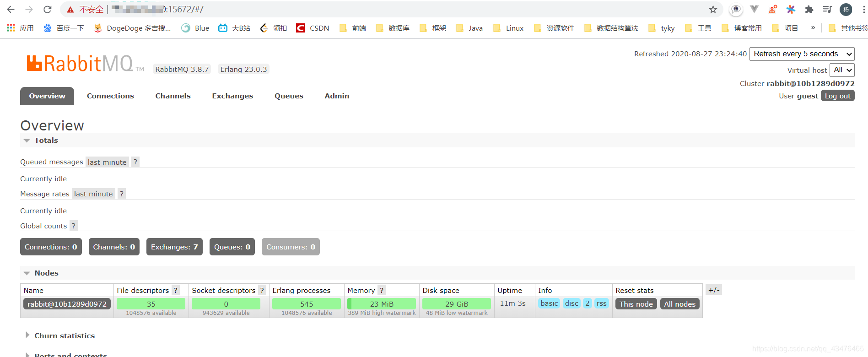This screenshot has height=357, width=868.
Task: Open the Java bookmark folder
Action: [x=469, y=28]
